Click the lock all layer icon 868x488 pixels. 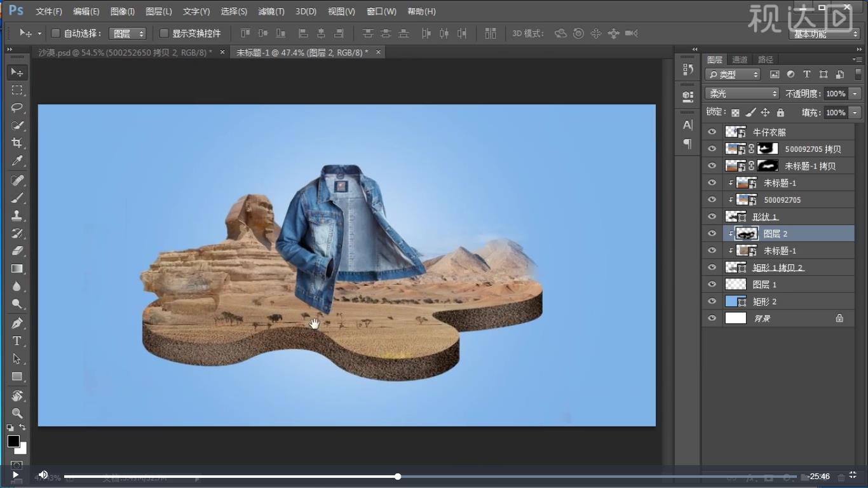780,112
